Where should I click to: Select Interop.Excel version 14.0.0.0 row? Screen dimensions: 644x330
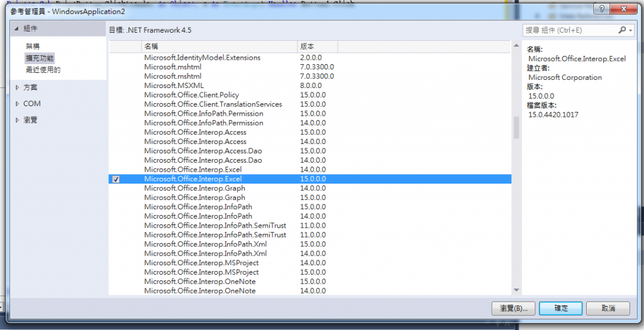[x=309, y=170]
